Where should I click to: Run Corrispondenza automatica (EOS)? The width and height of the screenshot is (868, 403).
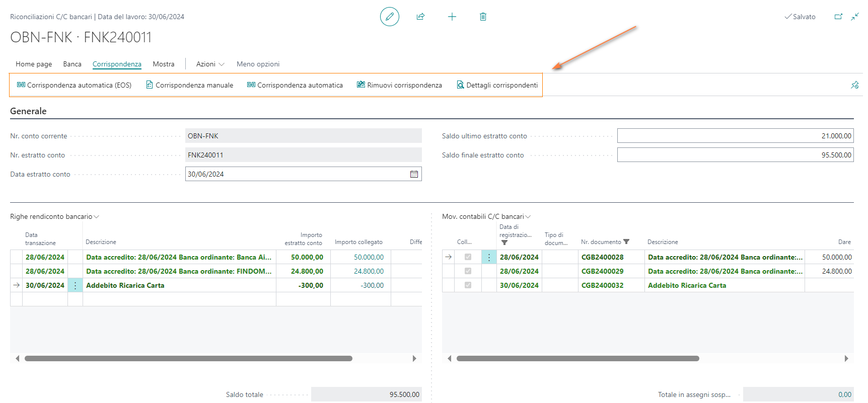[74, 85]
